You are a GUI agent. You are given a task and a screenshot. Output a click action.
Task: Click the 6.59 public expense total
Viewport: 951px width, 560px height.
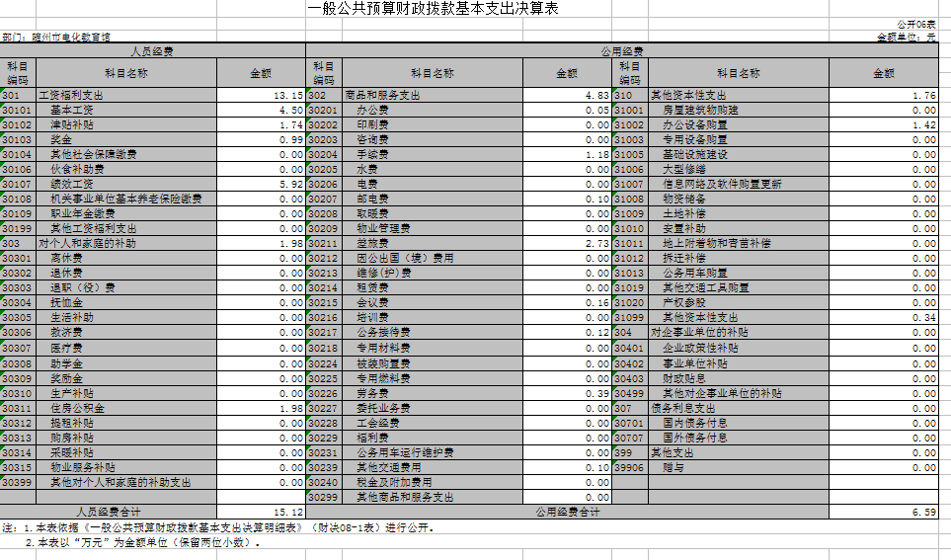(884, 512)
